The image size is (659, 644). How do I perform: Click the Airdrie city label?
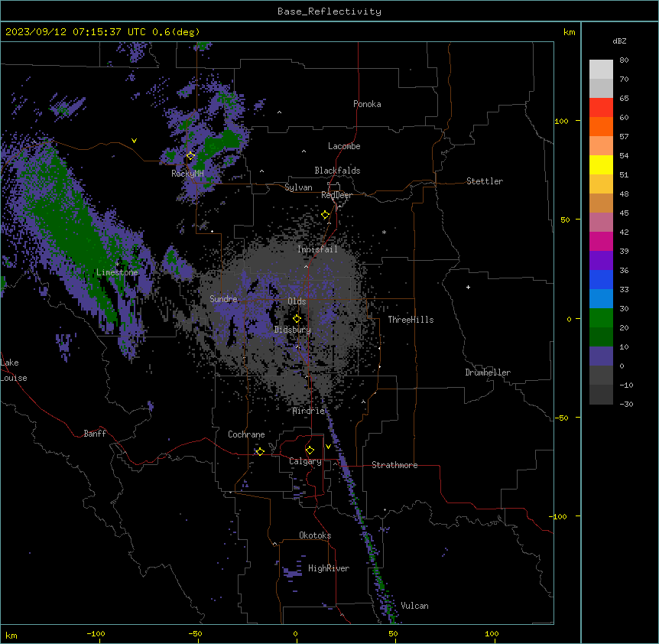tap(309, 411)
